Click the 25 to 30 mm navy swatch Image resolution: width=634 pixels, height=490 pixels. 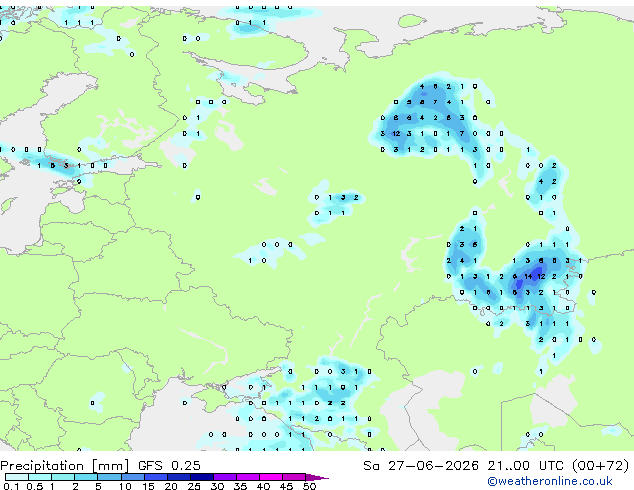pyautogui.click(x=202, y=477)
